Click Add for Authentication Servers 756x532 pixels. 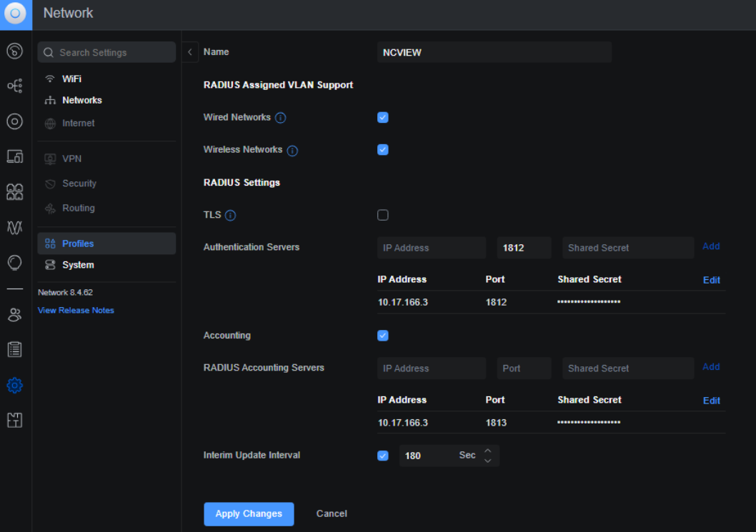pos(711,247)
